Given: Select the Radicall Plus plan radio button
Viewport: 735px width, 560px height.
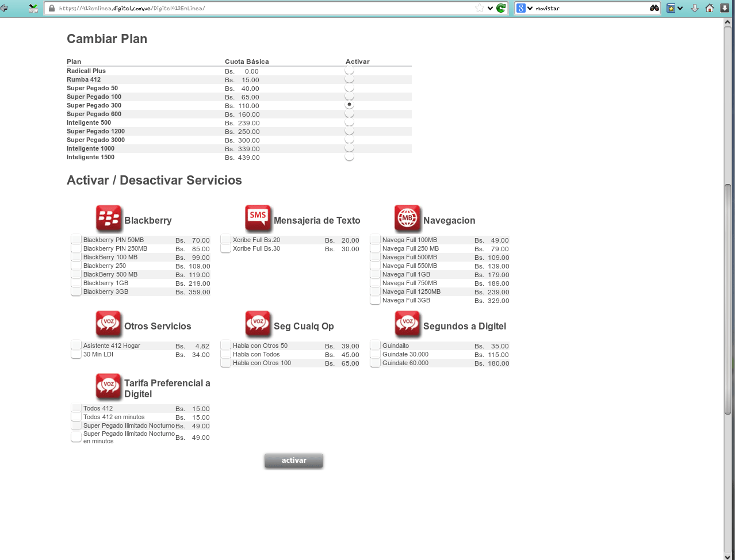Looking at the screenshot, I should (x=349, y=71).
